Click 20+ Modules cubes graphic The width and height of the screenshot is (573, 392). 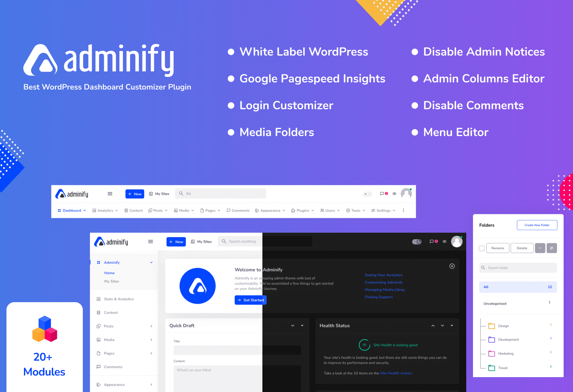coord(45,329)
